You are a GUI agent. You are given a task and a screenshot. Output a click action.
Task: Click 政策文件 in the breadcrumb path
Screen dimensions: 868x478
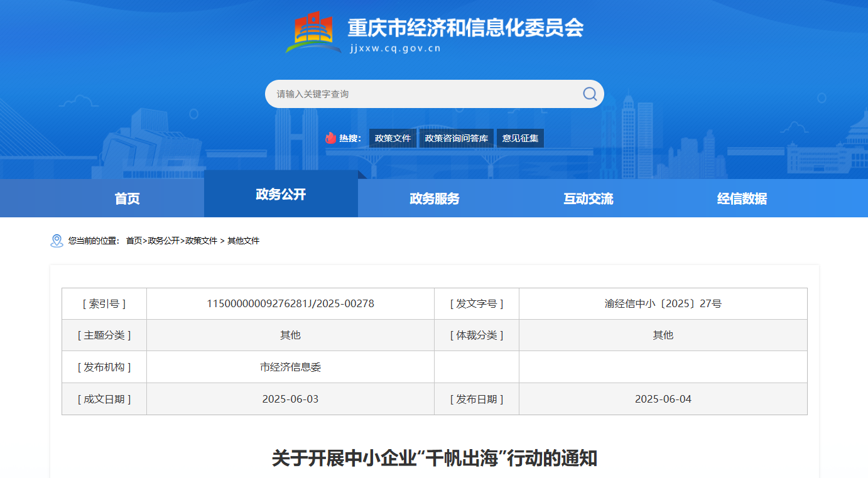coord(201,241)
